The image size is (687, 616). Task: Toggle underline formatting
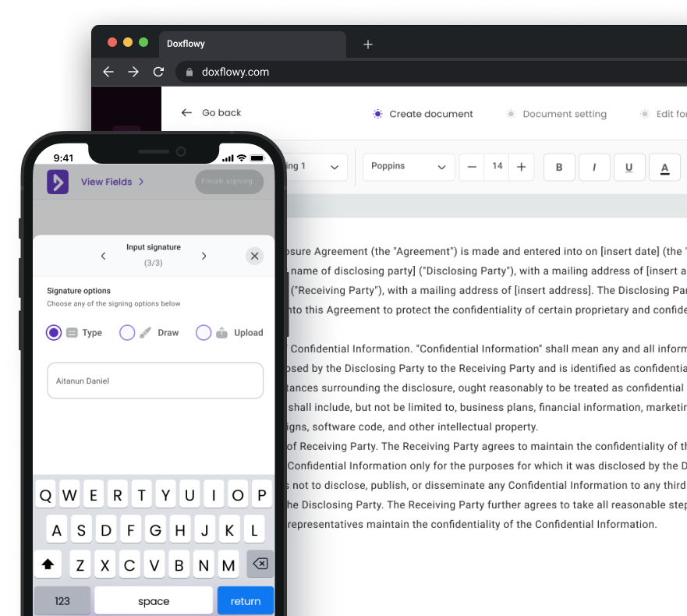pos(629,167)
